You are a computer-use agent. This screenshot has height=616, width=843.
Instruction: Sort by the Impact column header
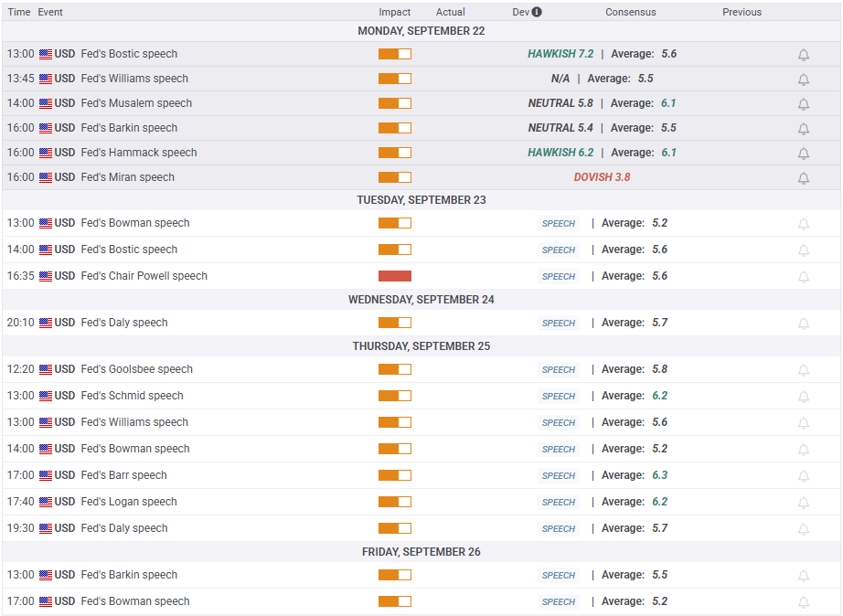point(395,12)
